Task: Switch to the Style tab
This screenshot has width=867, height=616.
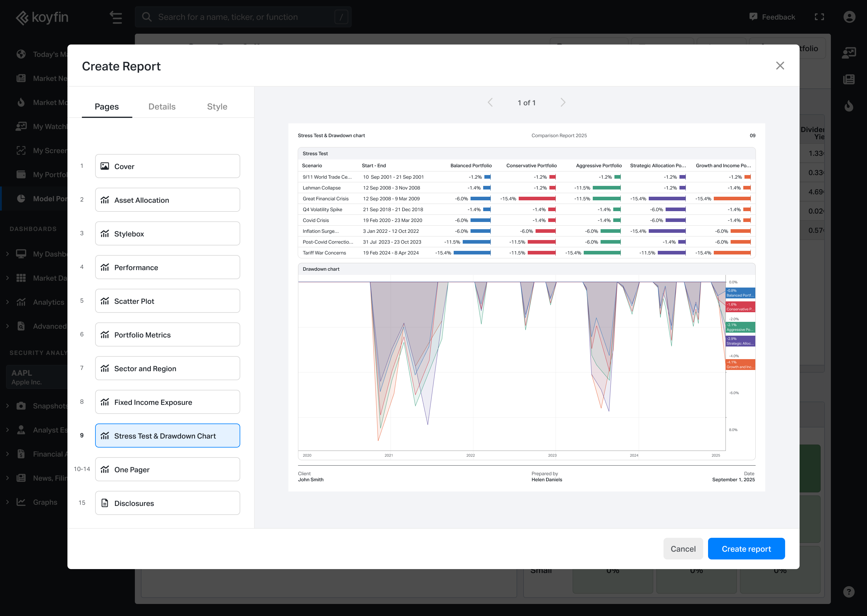Action: pos(217,106)
